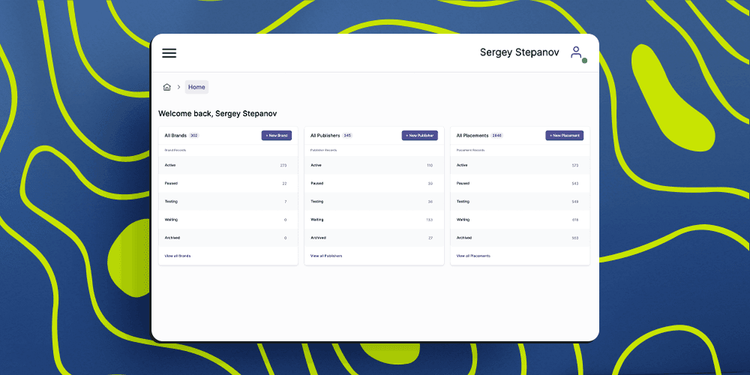Viewport: 750px width, 375px height.
Task: Click the Publisher Records subheading
Action: pyautogui.click(x=324, y=150)
